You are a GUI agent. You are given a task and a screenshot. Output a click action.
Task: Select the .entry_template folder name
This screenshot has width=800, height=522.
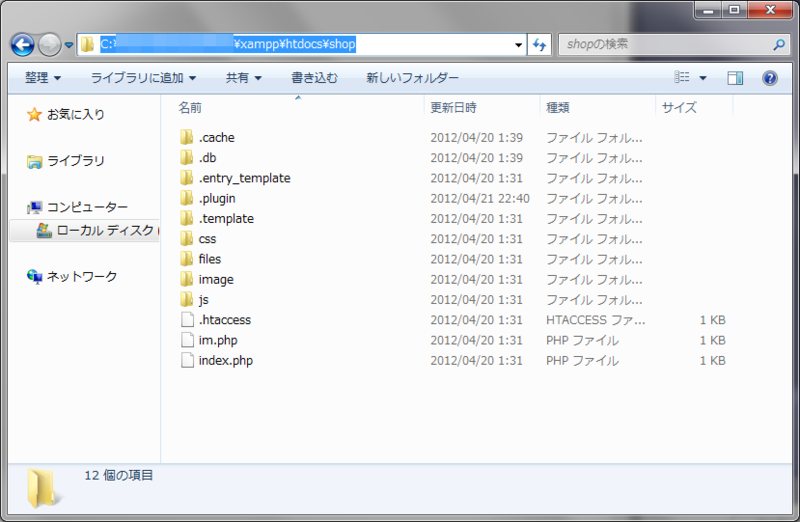point(245,178)
